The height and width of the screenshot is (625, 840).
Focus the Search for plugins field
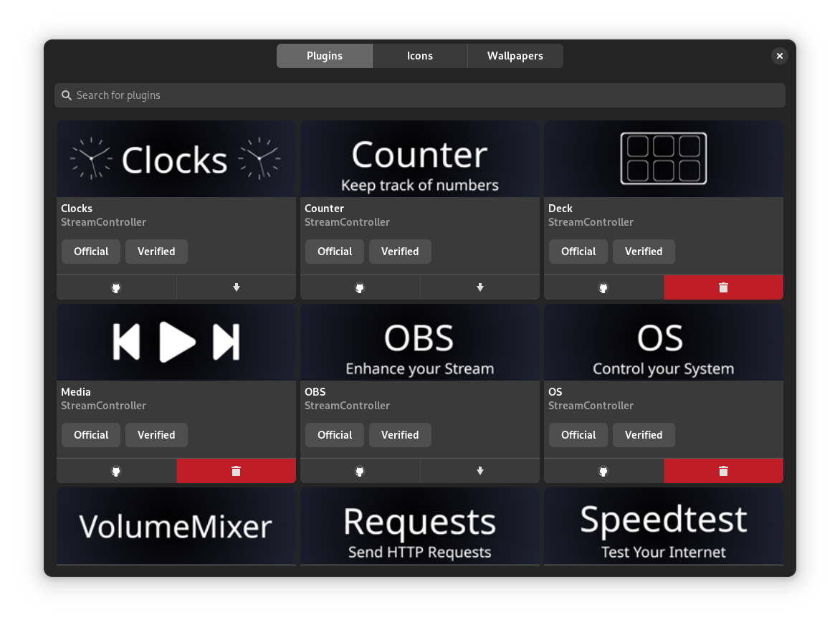click(x=420, y=95)
